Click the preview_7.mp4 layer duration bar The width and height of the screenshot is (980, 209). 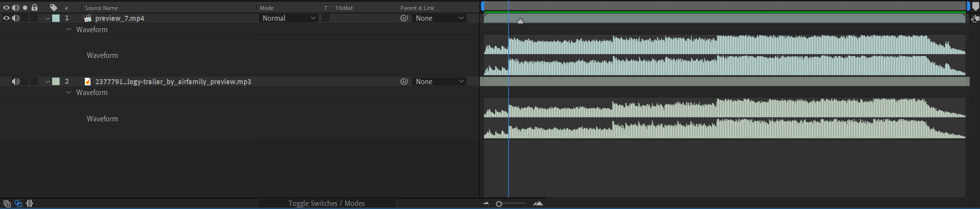point(724,18)
